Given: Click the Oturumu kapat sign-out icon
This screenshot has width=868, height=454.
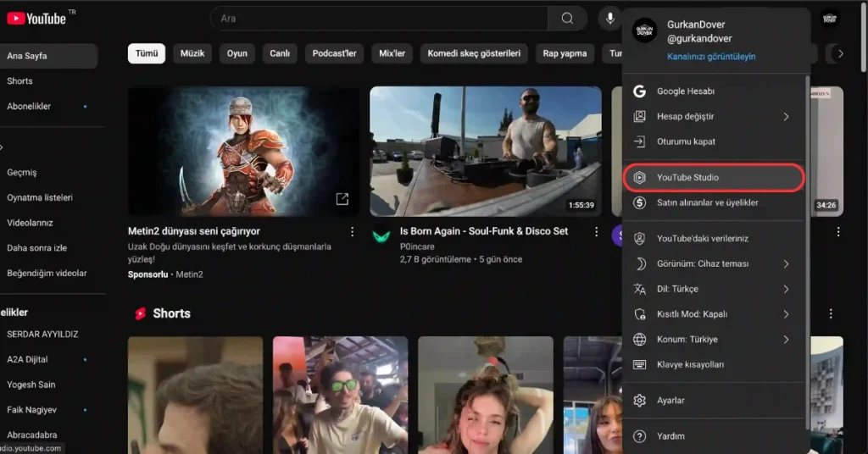Looking at the screenshot, I should pyautogui.click(x=639, y=141).
